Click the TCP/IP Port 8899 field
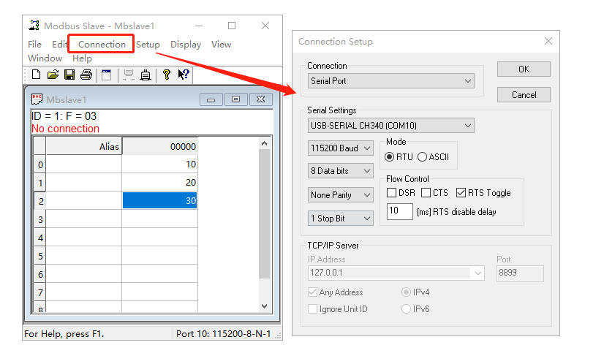 pyautogui.click(x=520, y=273)
